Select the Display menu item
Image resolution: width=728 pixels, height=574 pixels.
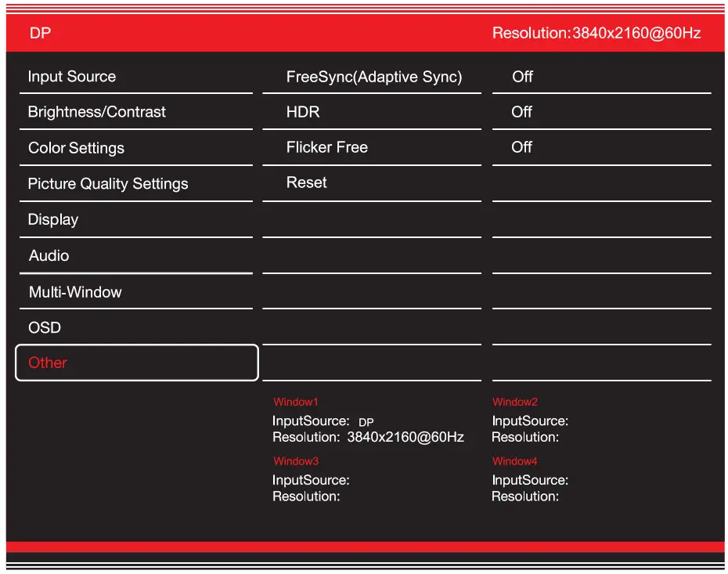[x=136, y=219]
